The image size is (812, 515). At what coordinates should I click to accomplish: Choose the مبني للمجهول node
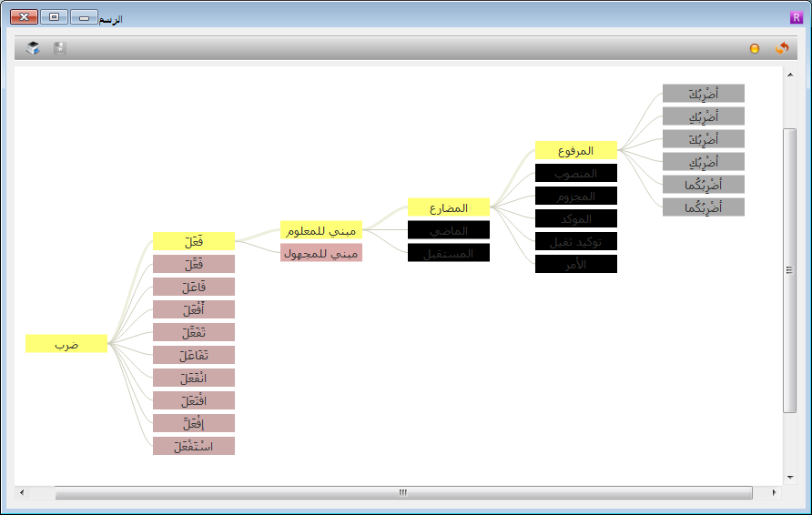pyautogui.click(x=321, y=253)
